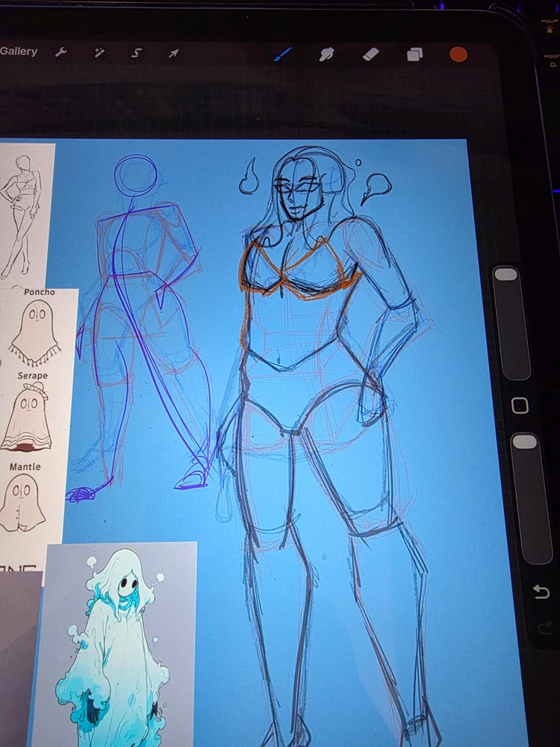This screenshot has height=747, width=560.
Task: Select the Smudge finger tool
Action: [x=326, y=55]
